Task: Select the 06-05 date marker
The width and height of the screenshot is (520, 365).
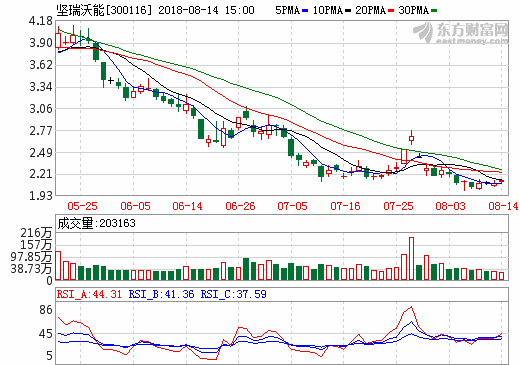Action: coord(135,206)
